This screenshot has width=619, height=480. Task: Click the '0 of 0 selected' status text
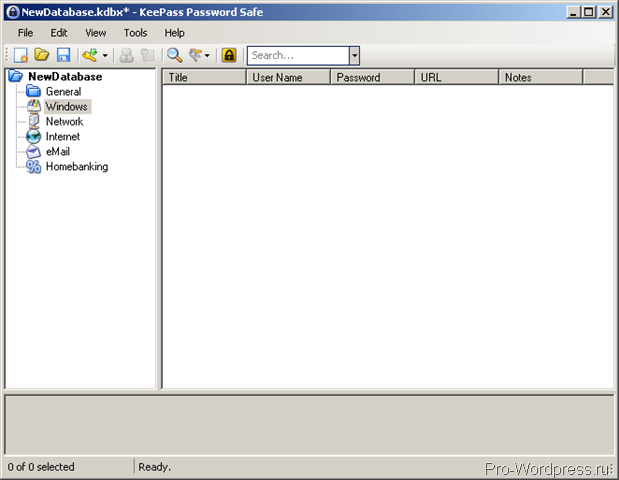[x=41, y=467]
